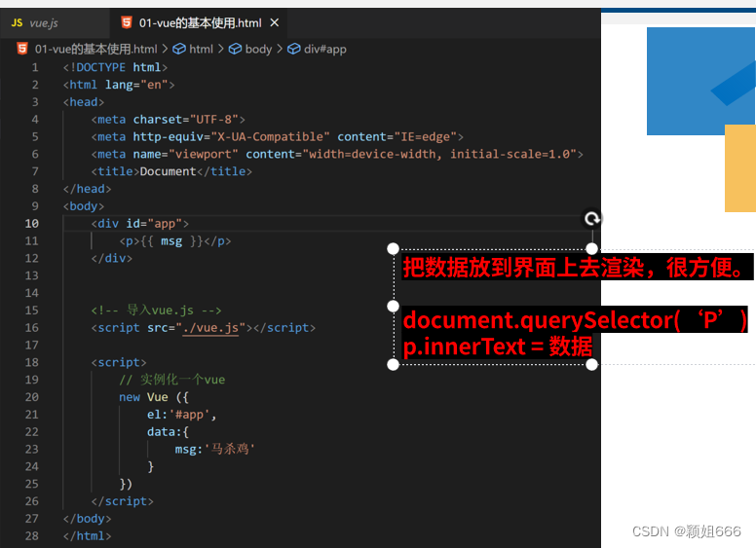Open the body breadcrumb segment
Image resolution: width=756 pixels, height=548 pixels.
(258, 49)
